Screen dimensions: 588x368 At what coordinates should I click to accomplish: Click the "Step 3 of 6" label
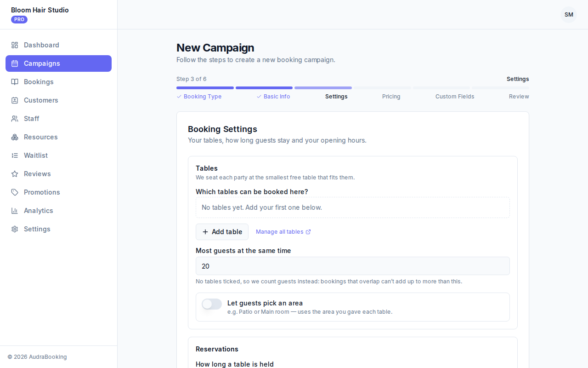pos(192,79)
